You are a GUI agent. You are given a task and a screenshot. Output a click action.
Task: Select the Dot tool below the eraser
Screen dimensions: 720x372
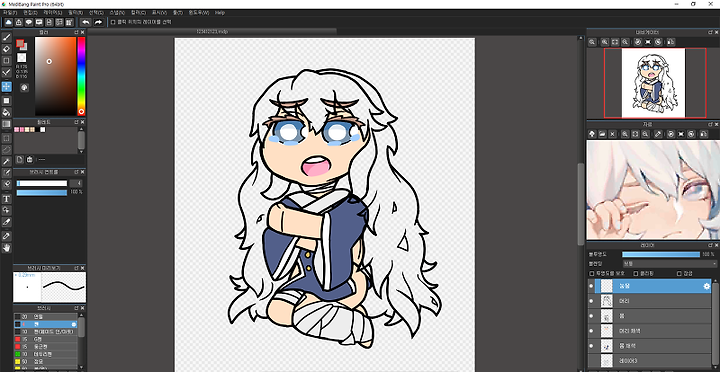tap(6, 61)
